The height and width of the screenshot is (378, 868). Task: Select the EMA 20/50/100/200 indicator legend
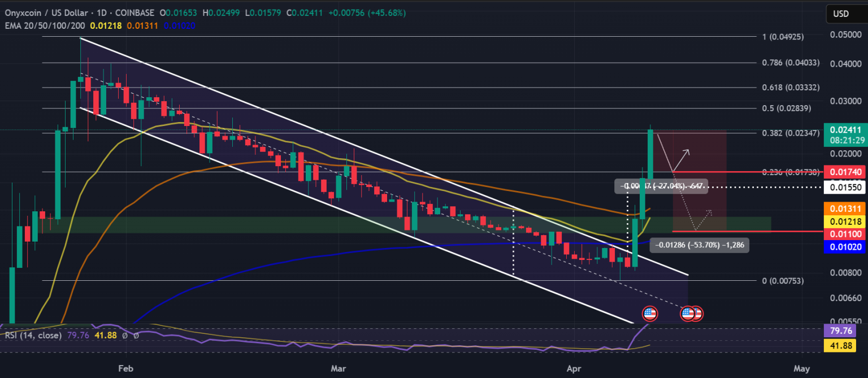(45, 24)
